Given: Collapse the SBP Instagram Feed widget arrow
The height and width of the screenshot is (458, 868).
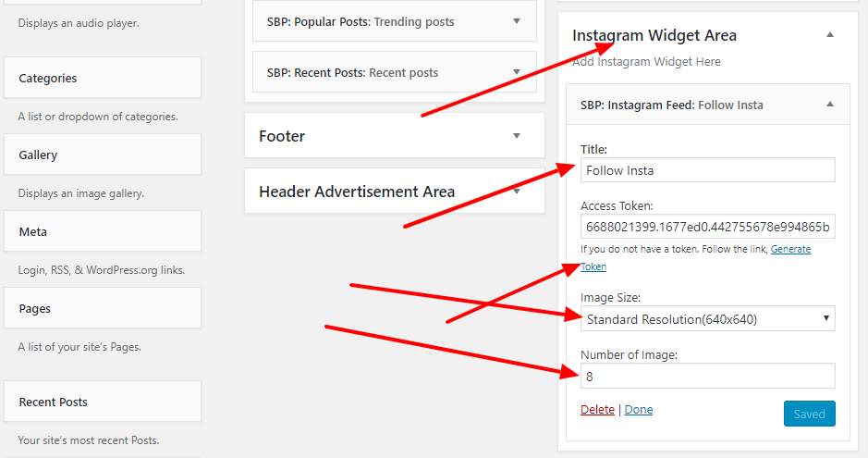Looking at the screenshot, I should pyautogui.click(x=830, y=105).
